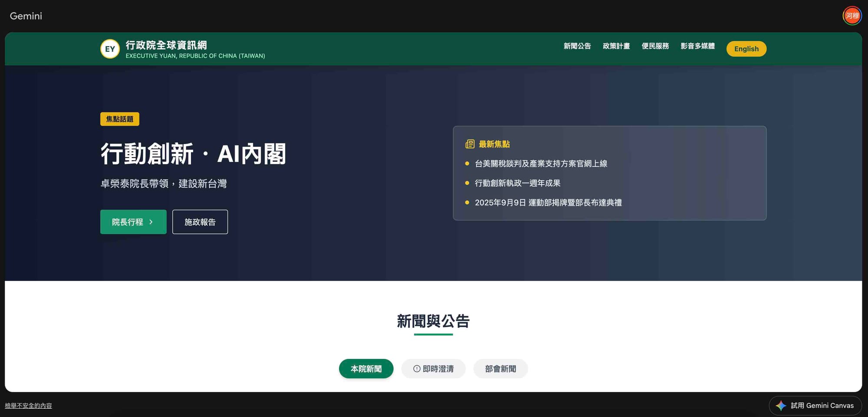Click the info icon in 即時澄清 tab
The width and height of the screenshot is (868, 417).
coord(417,369)
